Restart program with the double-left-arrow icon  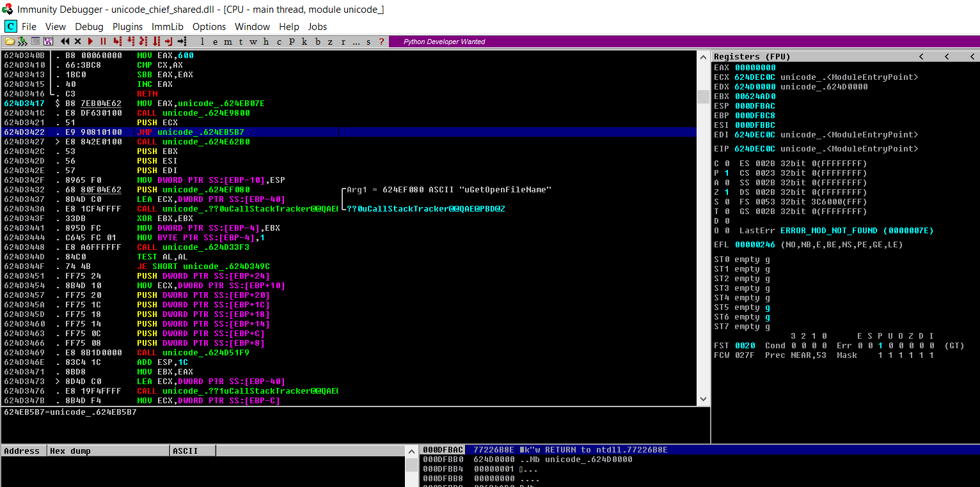coord(65,42)
